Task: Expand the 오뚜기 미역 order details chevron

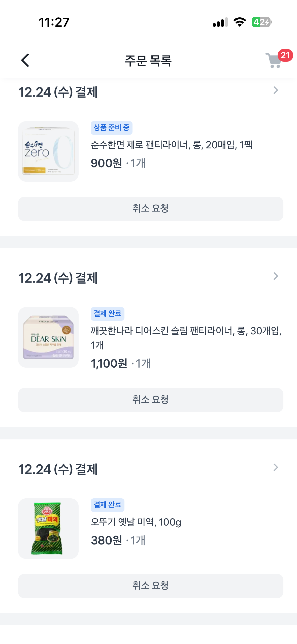Action: (x=276, y=468)
